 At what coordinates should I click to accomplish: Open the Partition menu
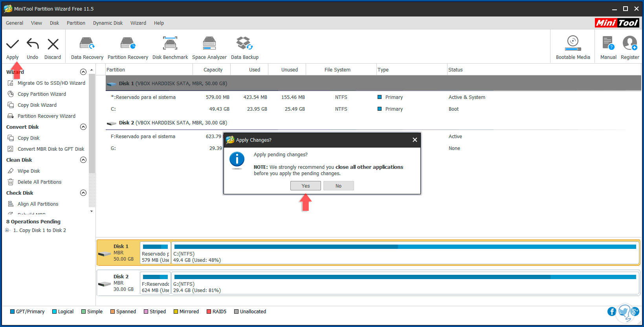click(76, 23)
